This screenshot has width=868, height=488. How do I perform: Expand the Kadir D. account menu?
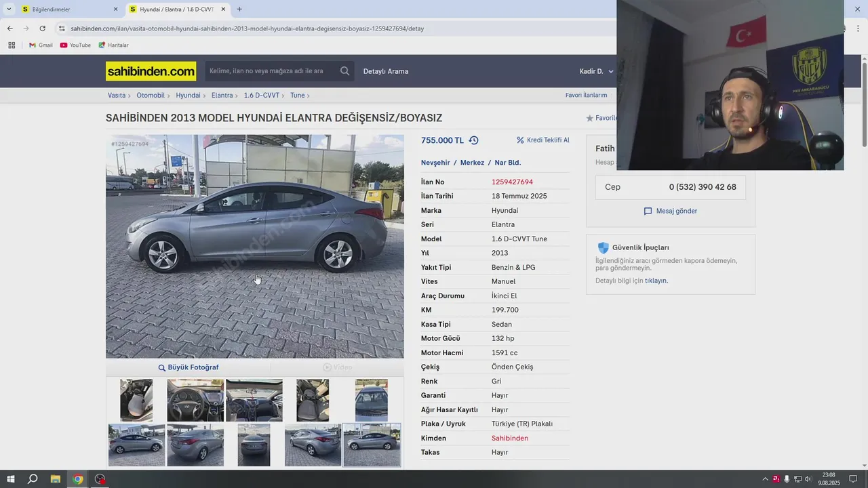coord(597,71)
